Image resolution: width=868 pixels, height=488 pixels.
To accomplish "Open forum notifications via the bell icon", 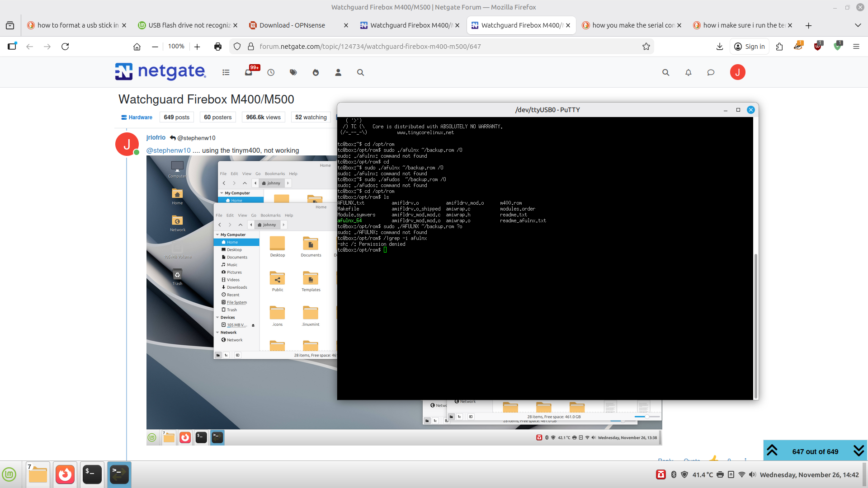I will click(688, 72).
